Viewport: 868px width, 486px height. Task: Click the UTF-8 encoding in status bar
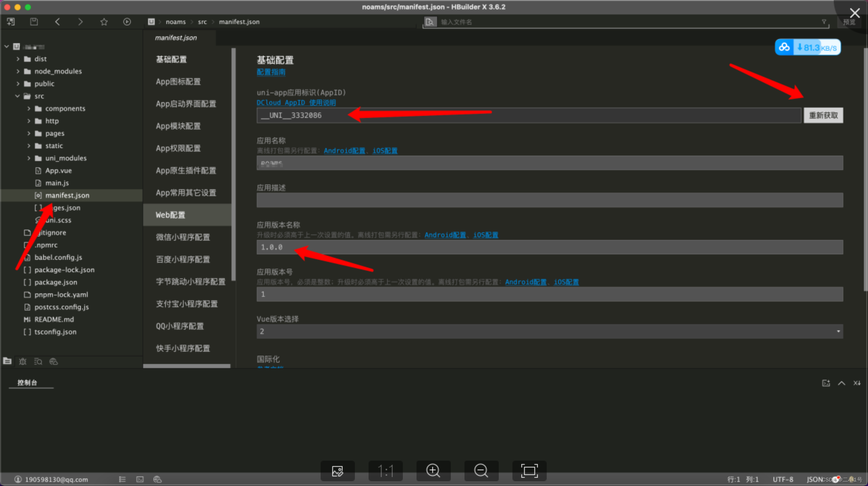(783, 479)
